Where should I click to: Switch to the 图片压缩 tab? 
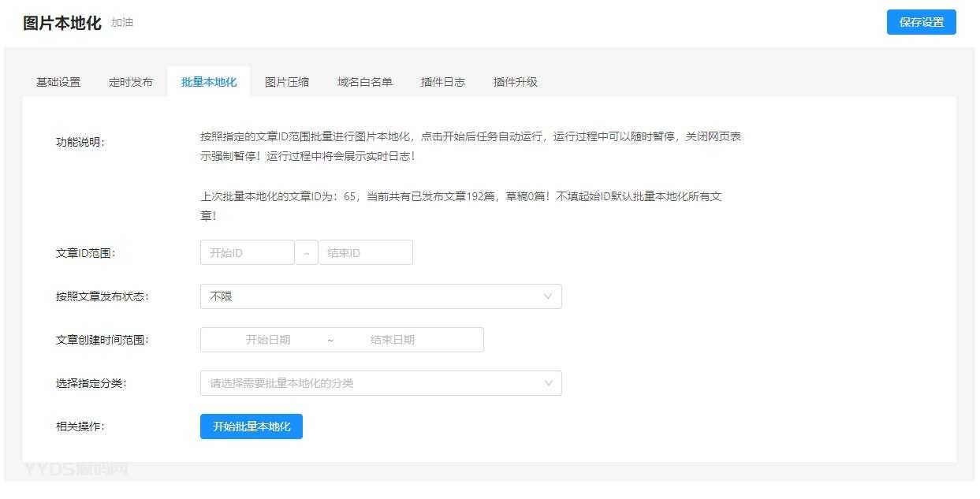(286, 80)
